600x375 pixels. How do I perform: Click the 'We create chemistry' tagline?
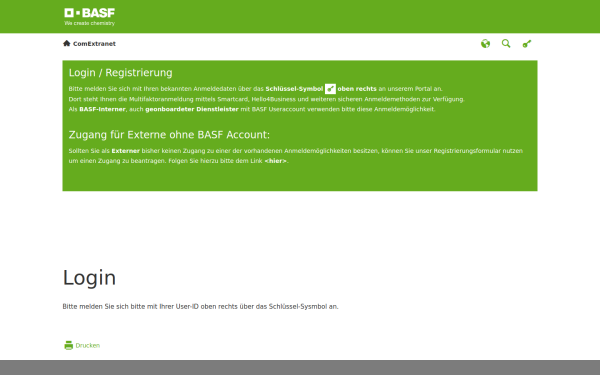[90, 23]
